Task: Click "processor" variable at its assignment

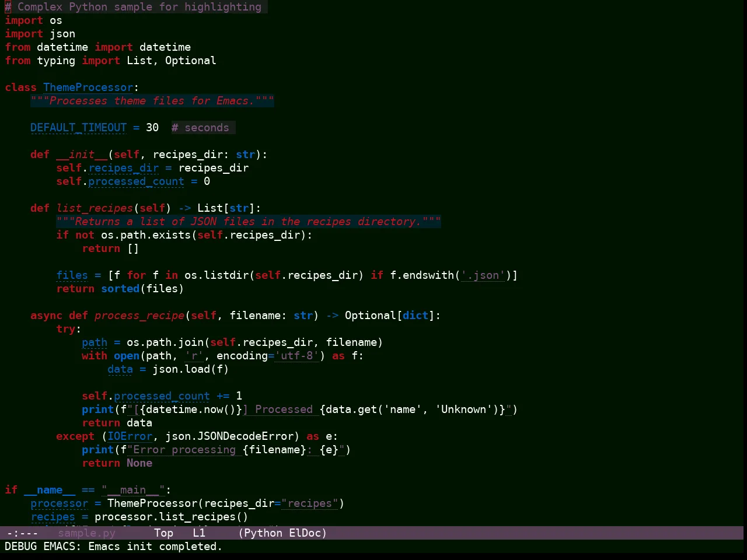Action: pos(59,503)
